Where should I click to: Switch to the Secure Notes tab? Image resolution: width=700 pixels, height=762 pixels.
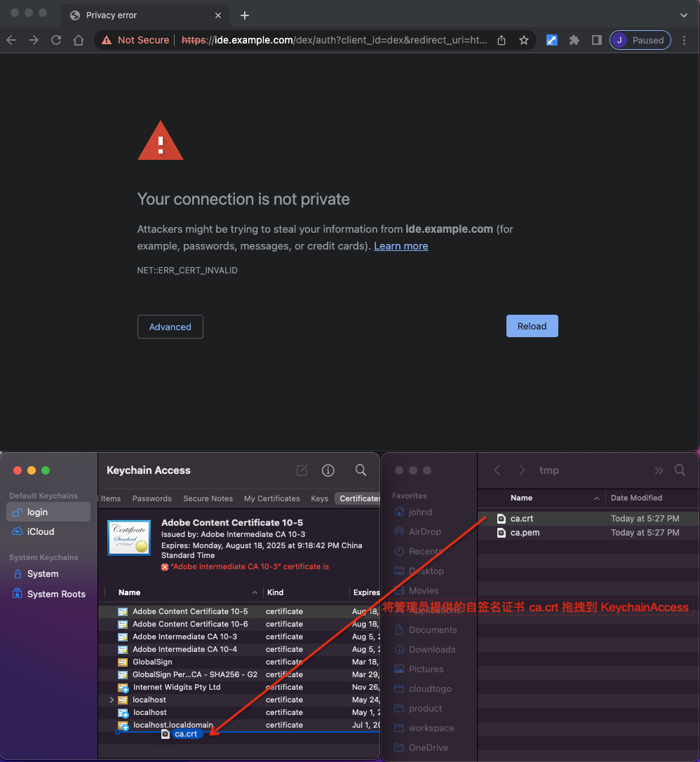pos(208,498)
